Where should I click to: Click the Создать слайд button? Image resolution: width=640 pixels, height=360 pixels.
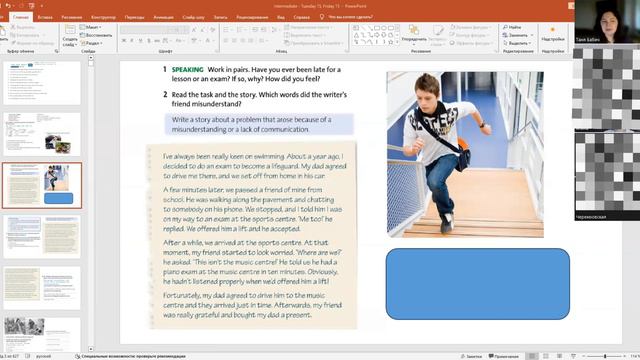70,35
